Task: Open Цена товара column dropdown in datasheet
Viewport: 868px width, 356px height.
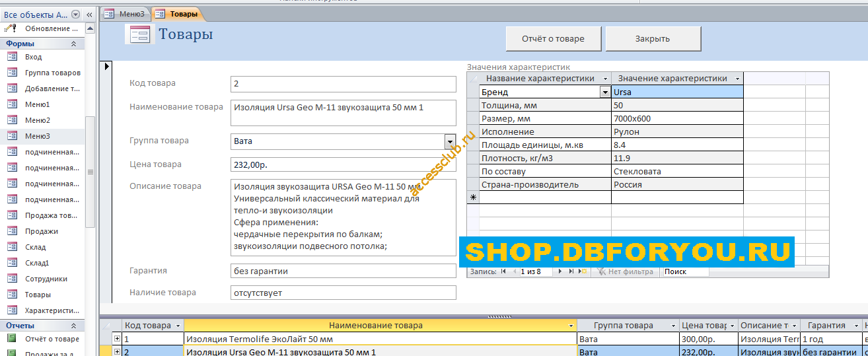Action: pyautogui.click(x=732, y=326)
